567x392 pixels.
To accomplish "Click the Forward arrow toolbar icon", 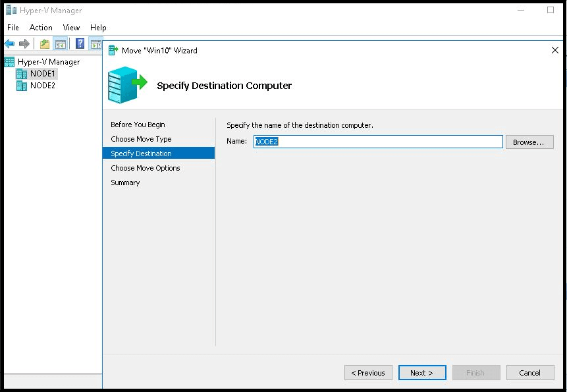I will [x=24, y=44].
